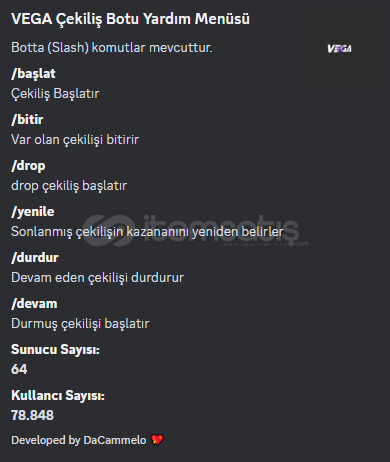Click the user count value 78.848
The width and height of the screenshot is (390, 462).
tap(32, 415)
